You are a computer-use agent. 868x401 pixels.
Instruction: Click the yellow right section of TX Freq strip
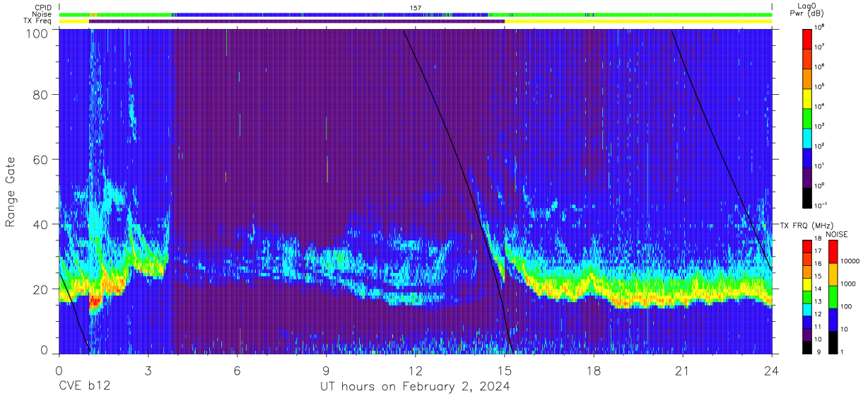coord(638,21)
